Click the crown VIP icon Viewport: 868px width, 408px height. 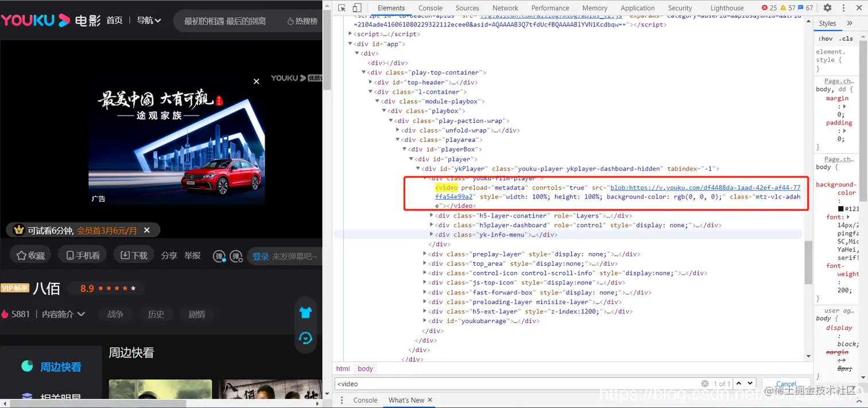(x=19, y=230)
